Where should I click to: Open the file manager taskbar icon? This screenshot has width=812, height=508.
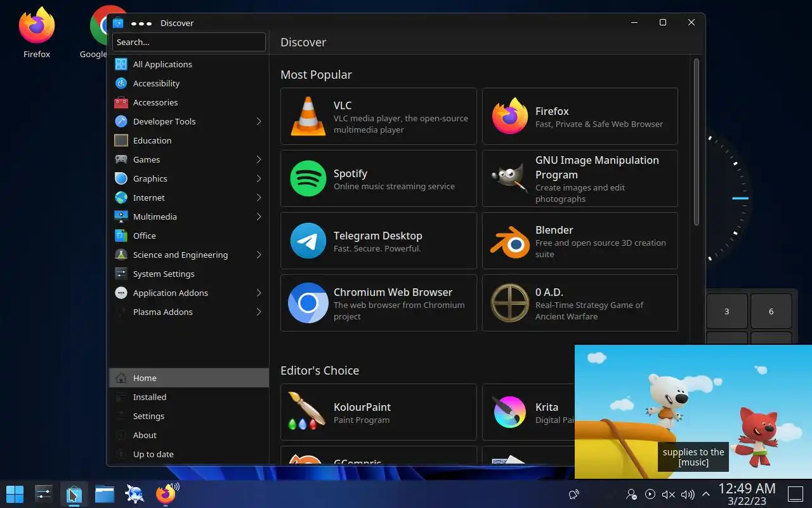click(x=105, y=493)
